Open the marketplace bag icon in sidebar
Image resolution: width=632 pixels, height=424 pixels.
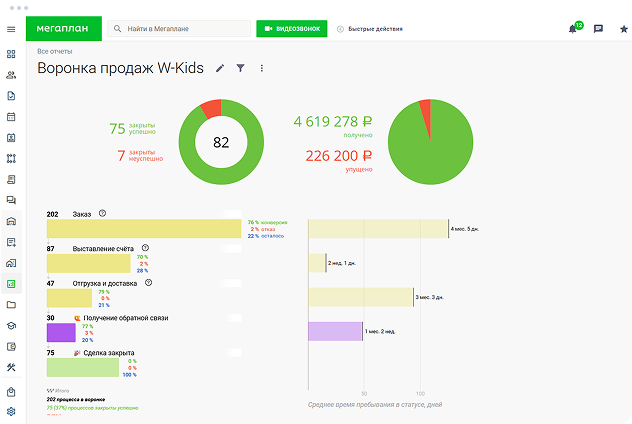coord(11,392)
